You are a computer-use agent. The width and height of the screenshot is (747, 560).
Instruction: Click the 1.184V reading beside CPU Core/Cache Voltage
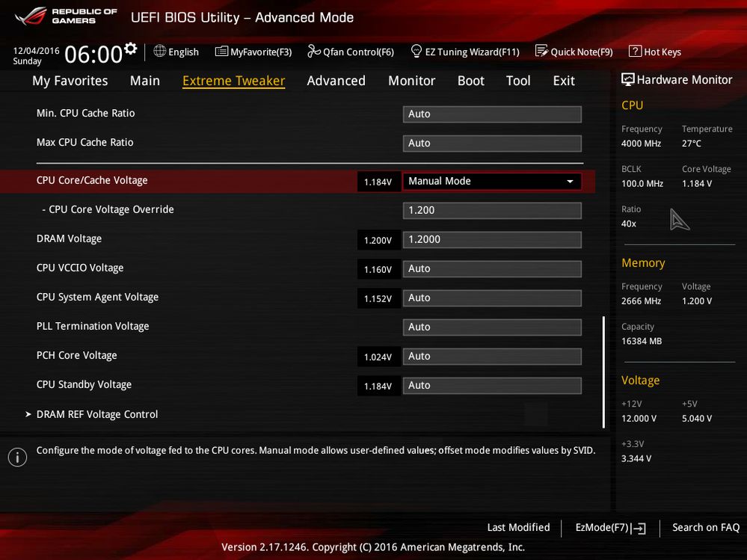[x=378, y=182]
